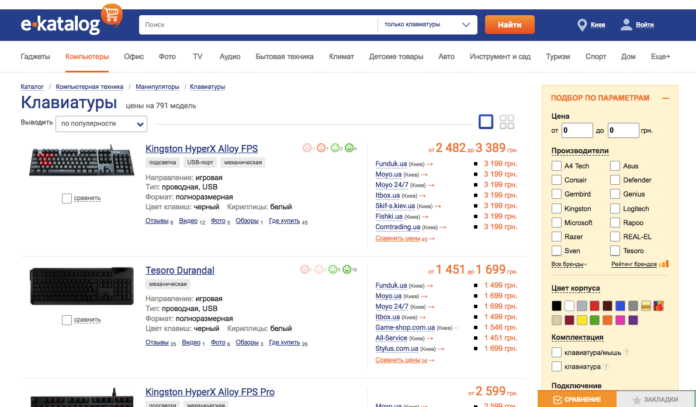This screenshot has height=407, width=696.
Task: Open the Рейтинг брендов link
Action: (634, 264)
